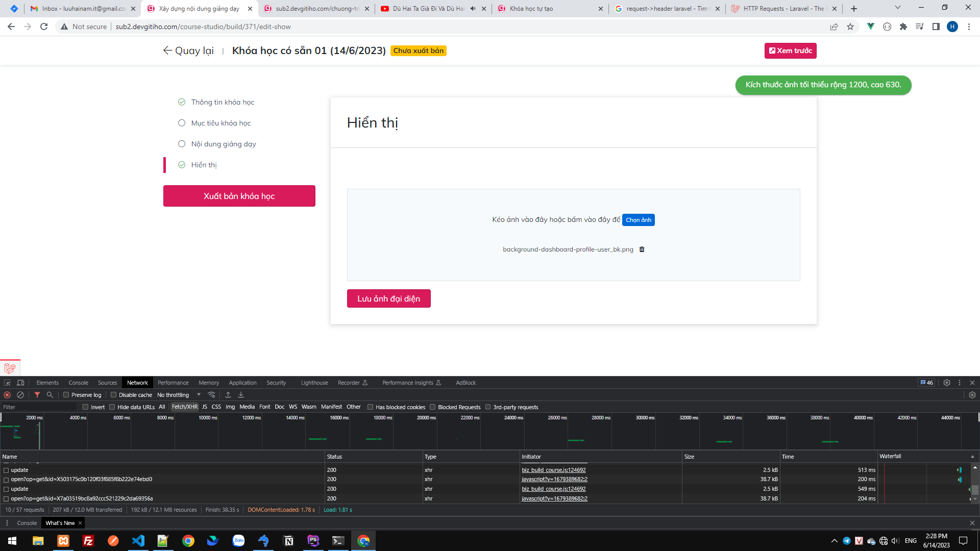Click Waterfall column sort arrow

point(972,457)
